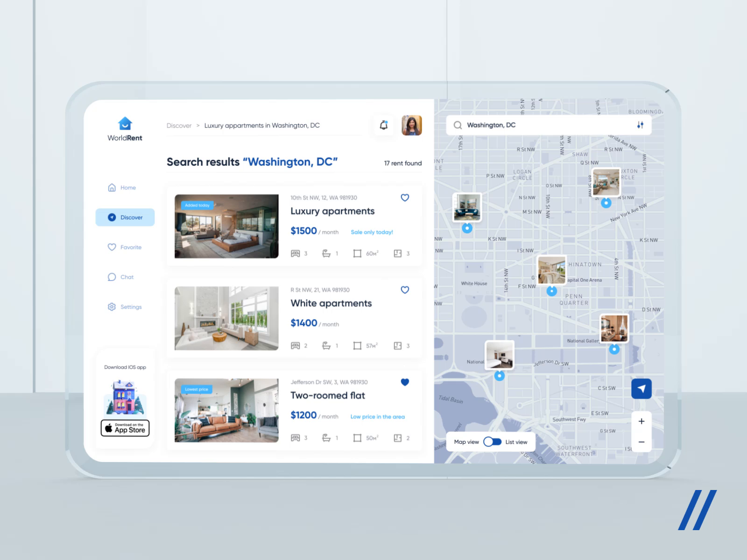Unfavorite the Two-roomed flat listing
Viewport: 747px width, 560px height.
pos(405,382)
